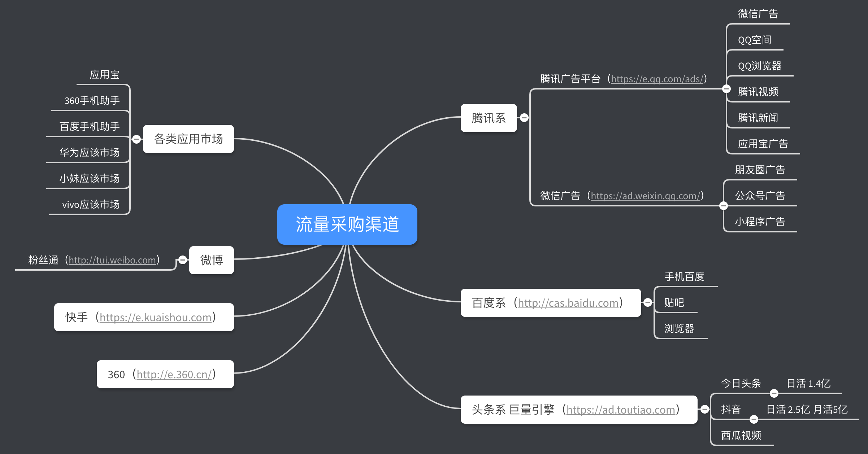Select the 微博 topic node
This screenshot has width=868, height=454.
pyautogui.click(x=212, y=260)
